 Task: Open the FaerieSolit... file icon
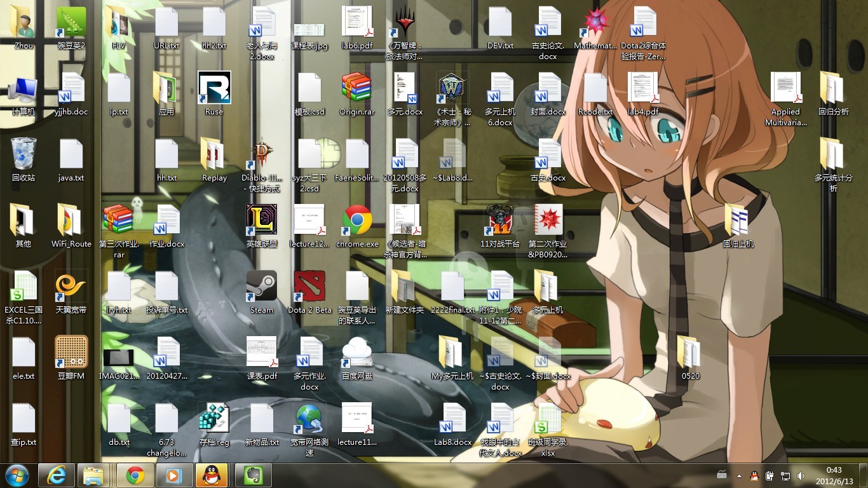point(357,154)
